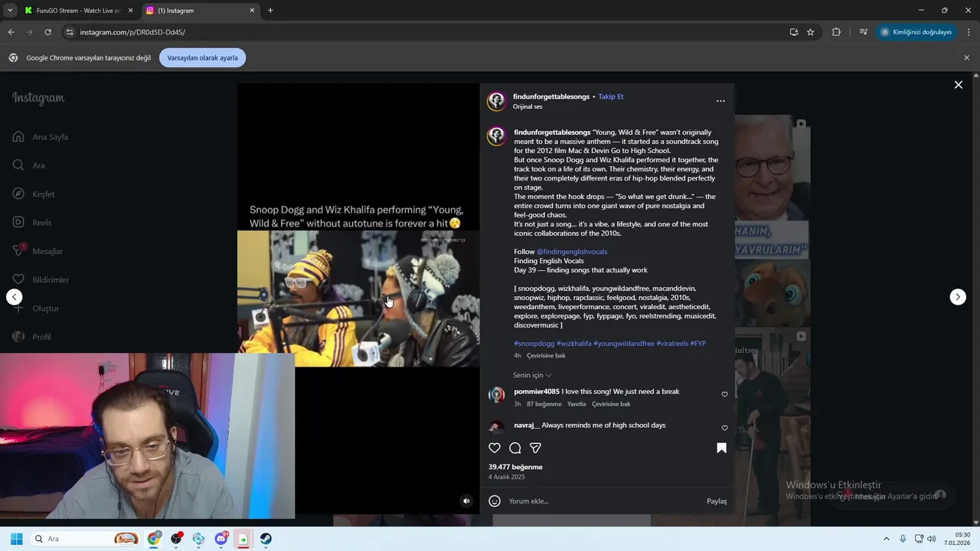
Task: Translate caption with Çevirisine bak
Action: (x=546, y=356)
